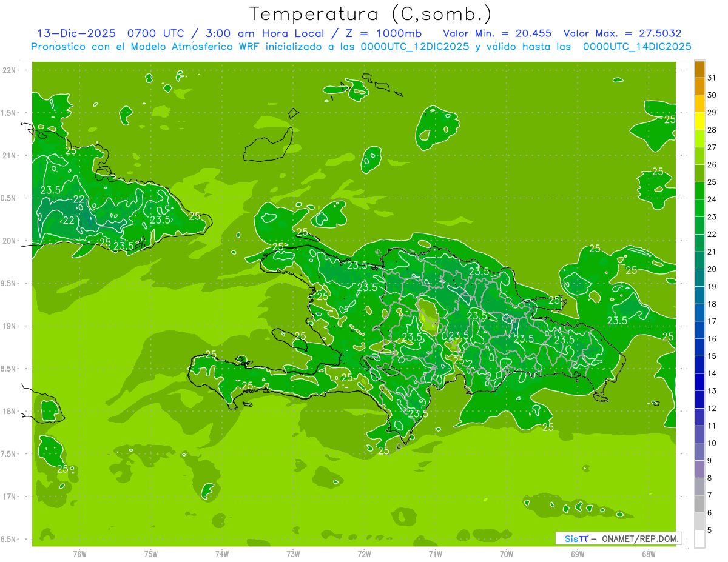
Task: Pick the green swatch between 24 and 25
Action: tap(699, 191)
